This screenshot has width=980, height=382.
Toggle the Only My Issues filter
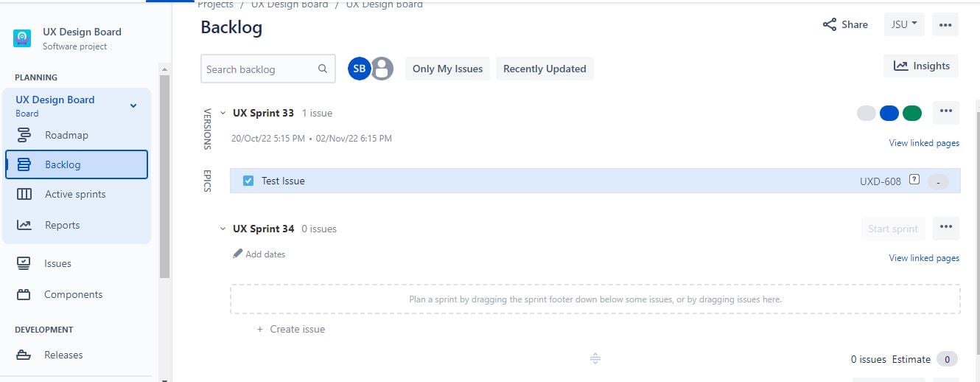(447, 69)
